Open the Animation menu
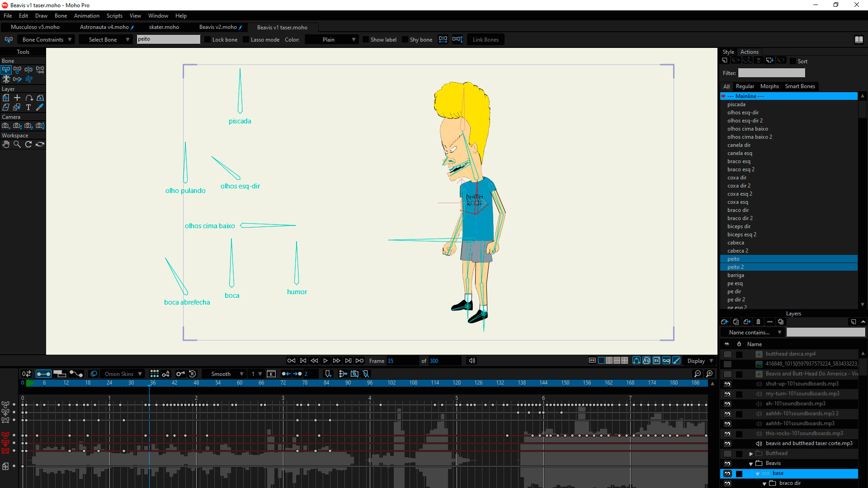 pos(86,16)
